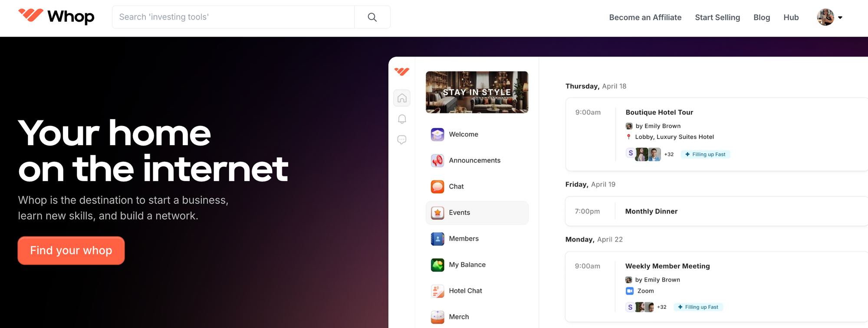Expand the account dropdown arrow

[x=840, y=18]
